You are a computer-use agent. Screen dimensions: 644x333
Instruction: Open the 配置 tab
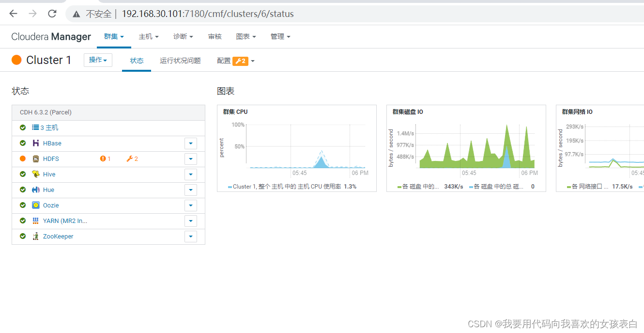[x=224, y=61]
